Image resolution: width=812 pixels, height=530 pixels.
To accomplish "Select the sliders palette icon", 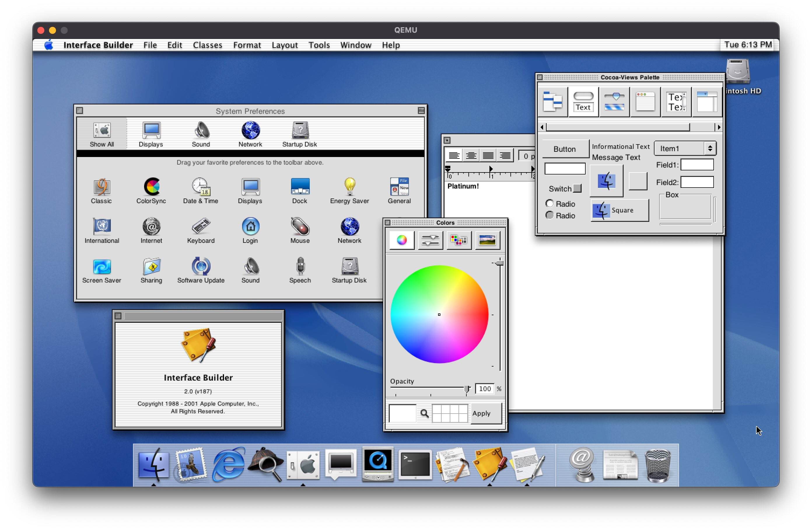I will pyautogui.click(x=614, y=102).
